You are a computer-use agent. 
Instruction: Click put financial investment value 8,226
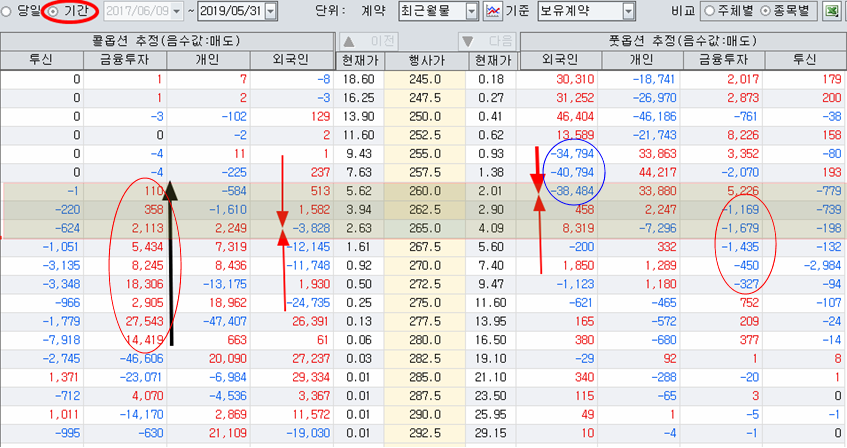(x=743, y=136)
